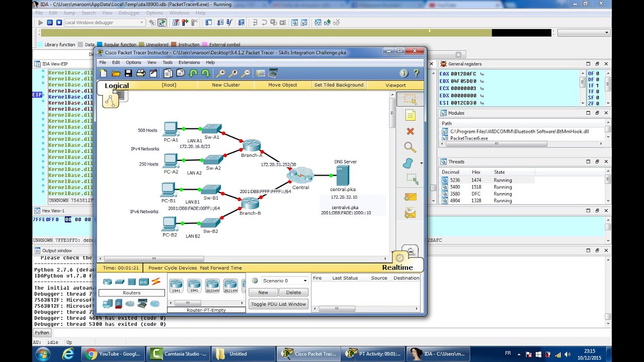644x362 pixels.
Task: Stop the IDA debugger process
Action: tap(59, 23)
